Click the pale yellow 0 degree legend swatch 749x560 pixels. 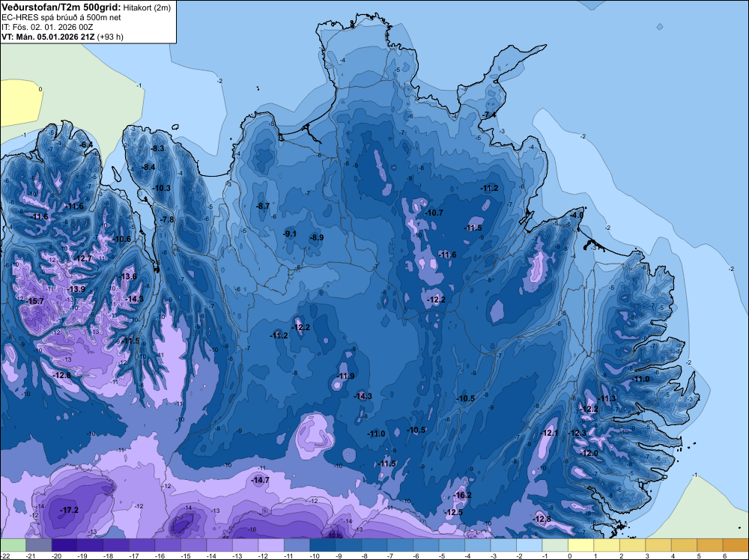(x=580, y=545)
